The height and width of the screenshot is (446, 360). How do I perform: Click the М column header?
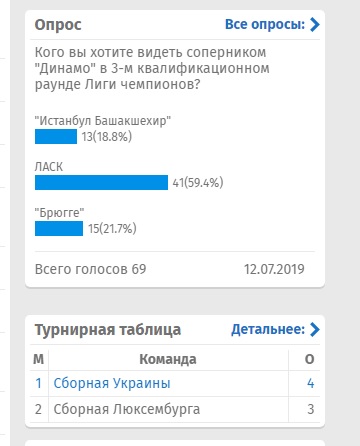tap(39, 359)
